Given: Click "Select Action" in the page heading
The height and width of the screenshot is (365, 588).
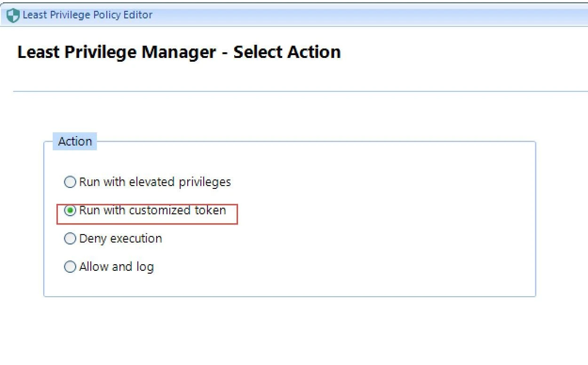Looking at the screenshot, I should [287, 52].
